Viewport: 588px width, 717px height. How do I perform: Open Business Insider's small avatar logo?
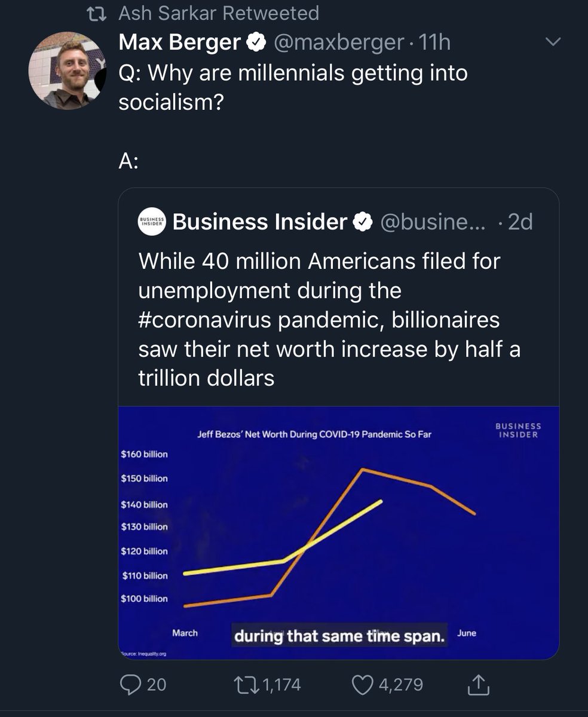[151, 222]
